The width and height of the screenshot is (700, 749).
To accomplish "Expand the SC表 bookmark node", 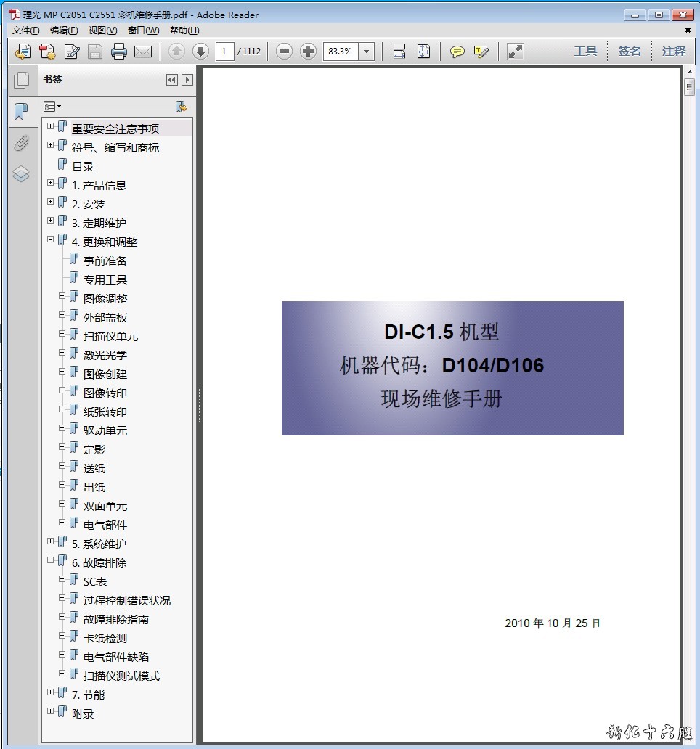I will click(62, 579).
